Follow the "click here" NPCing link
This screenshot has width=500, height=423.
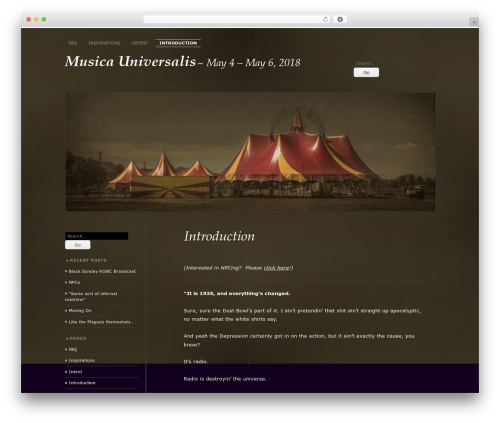tap(277, 268)
